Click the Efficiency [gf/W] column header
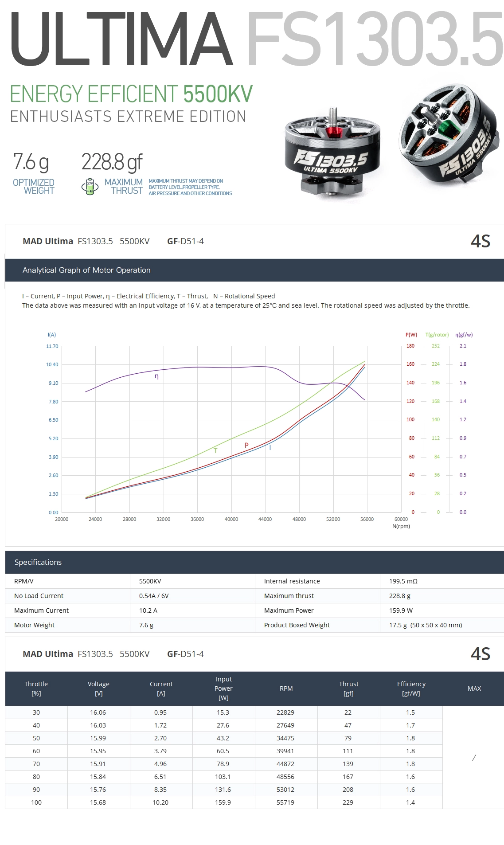504x845 pixels. point(411,689)
